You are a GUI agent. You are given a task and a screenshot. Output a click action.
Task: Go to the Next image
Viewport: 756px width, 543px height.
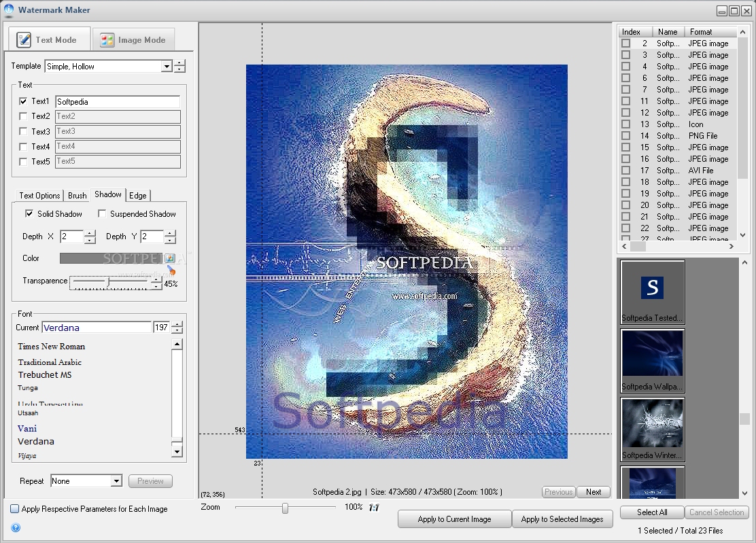594,492
